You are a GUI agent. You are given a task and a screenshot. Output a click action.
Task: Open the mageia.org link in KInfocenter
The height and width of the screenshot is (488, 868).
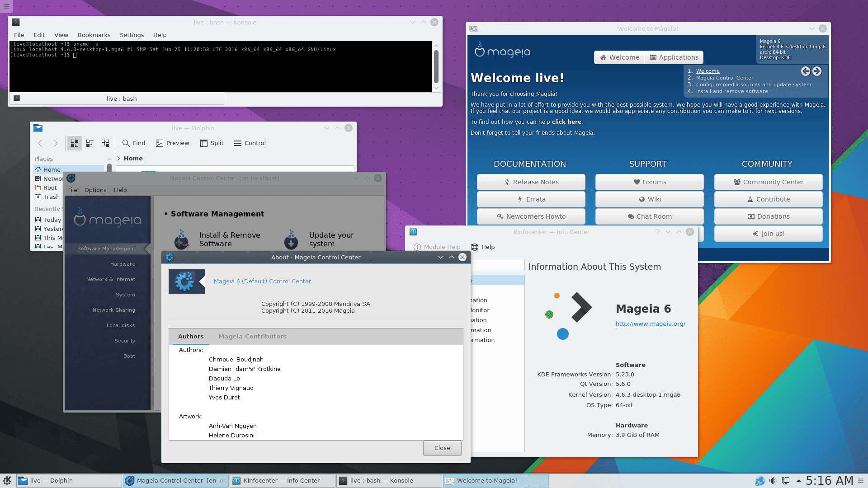[x=651, y=324]
